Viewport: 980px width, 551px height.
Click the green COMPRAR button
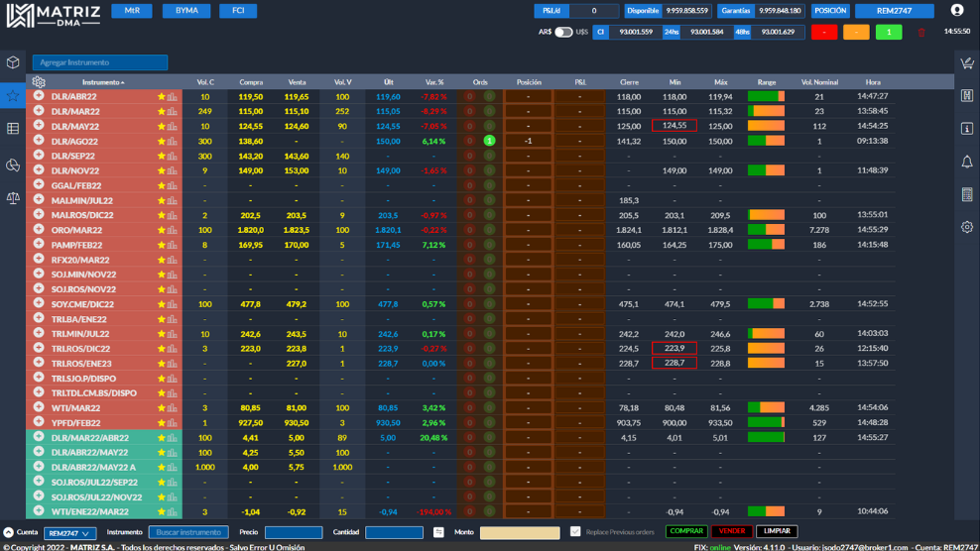686,532
